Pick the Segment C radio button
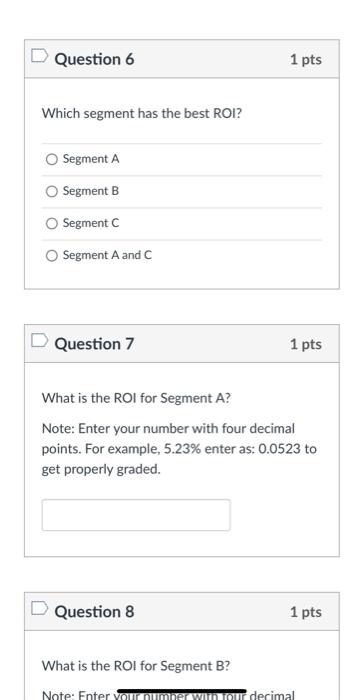The height and width of the screenshot is (700, 364). (x=52, y=224)
